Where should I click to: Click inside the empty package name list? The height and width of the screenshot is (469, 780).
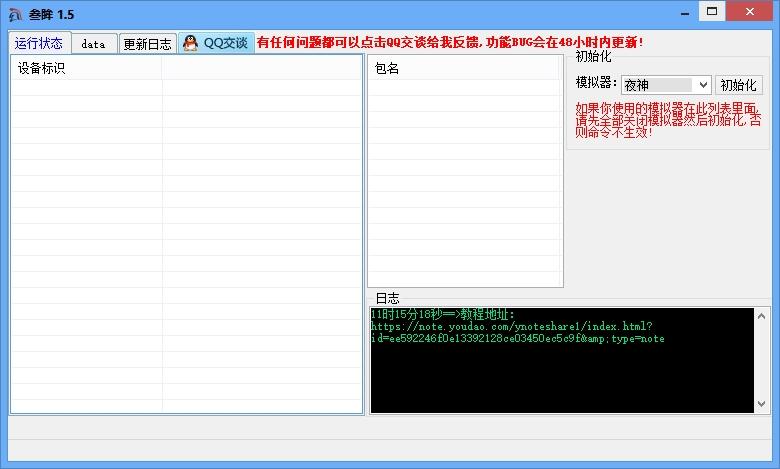pyautogui.click(x=464, y=180)
